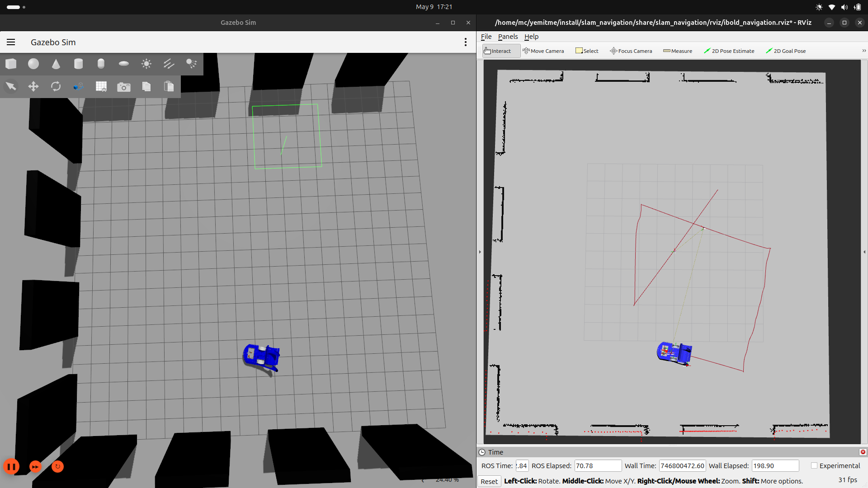Viewport: 868px width, 488px height.
Task: Enable the Experimental checkbox
Action: (x=814, y=465)
